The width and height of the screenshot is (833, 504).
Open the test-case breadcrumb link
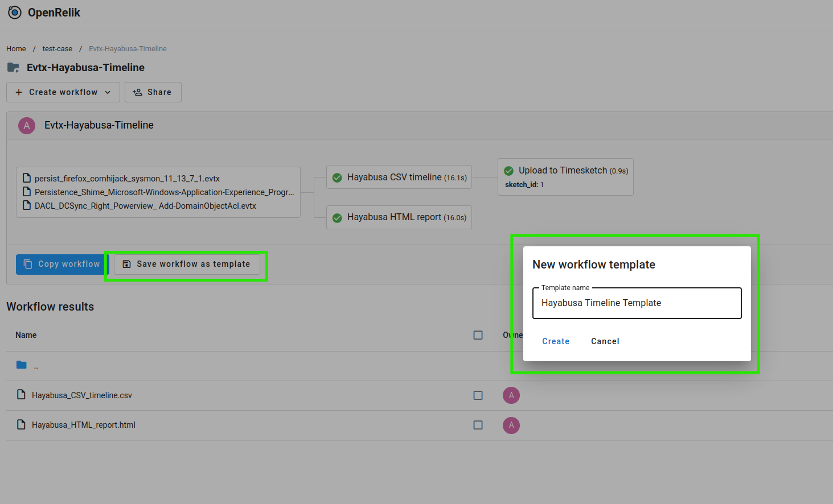(x=58, y=49)
